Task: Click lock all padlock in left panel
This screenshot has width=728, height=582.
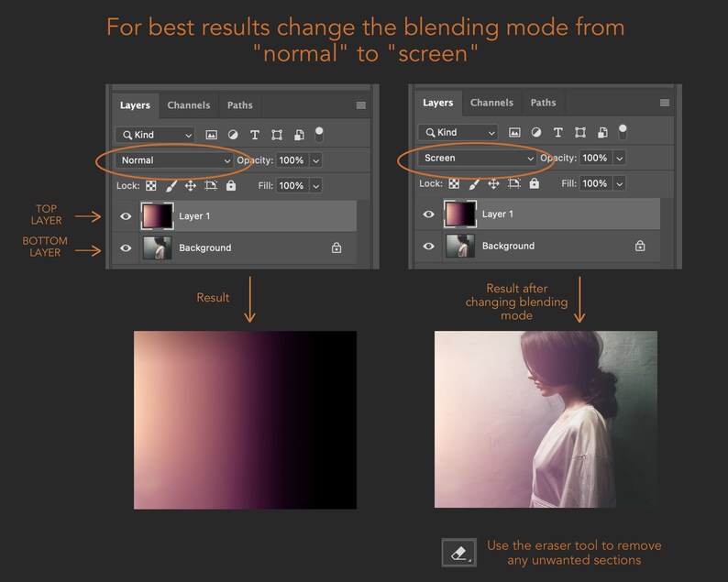Action: (231, 186)
